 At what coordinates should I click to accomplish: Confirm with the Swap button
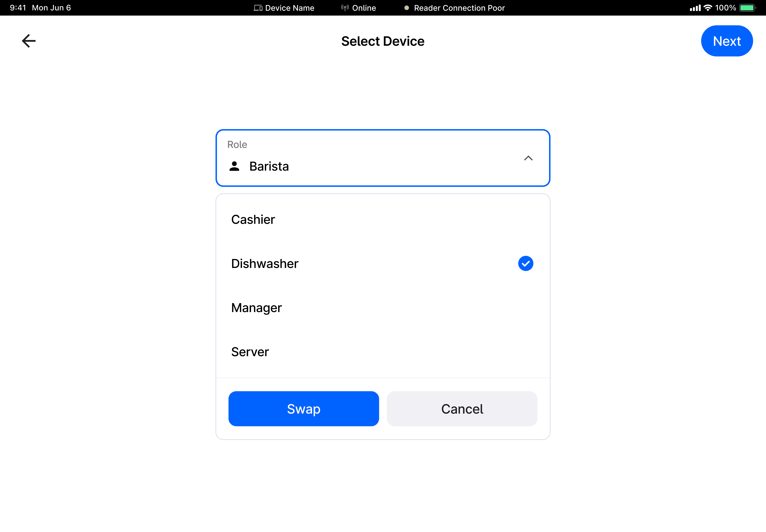[303, 409]
